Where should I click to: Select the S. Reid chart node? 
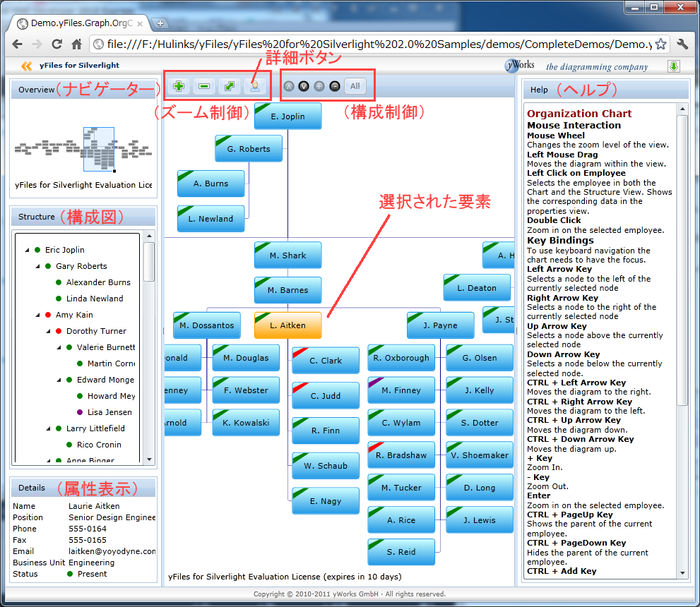pyautogui.click(x=401, y=552)
